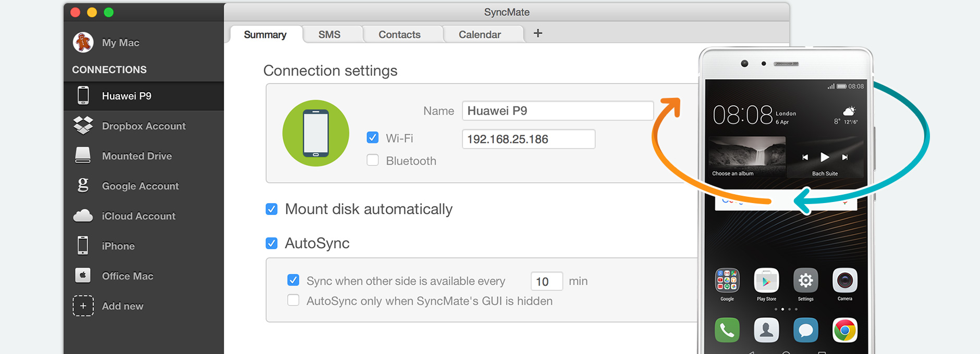Click the device Name input field

click(557, 111)
